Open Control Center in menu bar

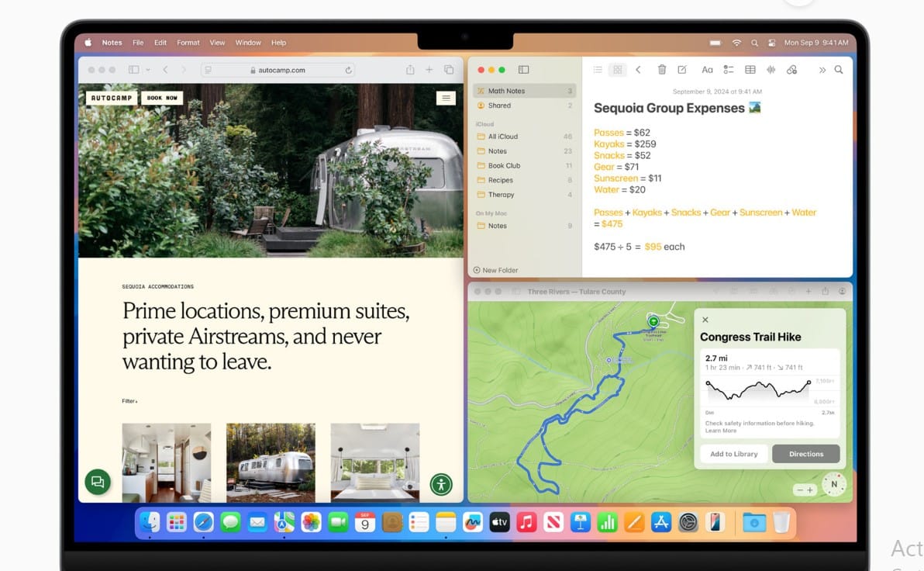tap(771, 43)
